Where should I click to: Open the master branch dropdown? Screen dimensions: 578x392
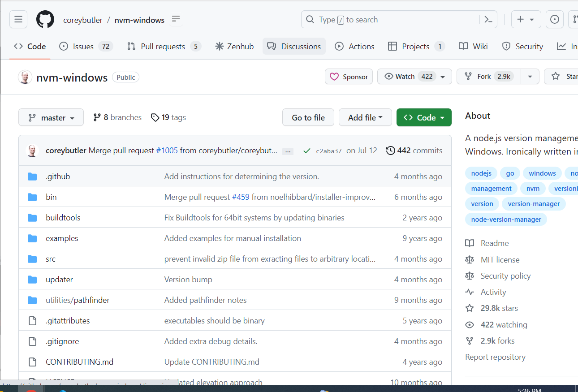click(x=51, y=117)
